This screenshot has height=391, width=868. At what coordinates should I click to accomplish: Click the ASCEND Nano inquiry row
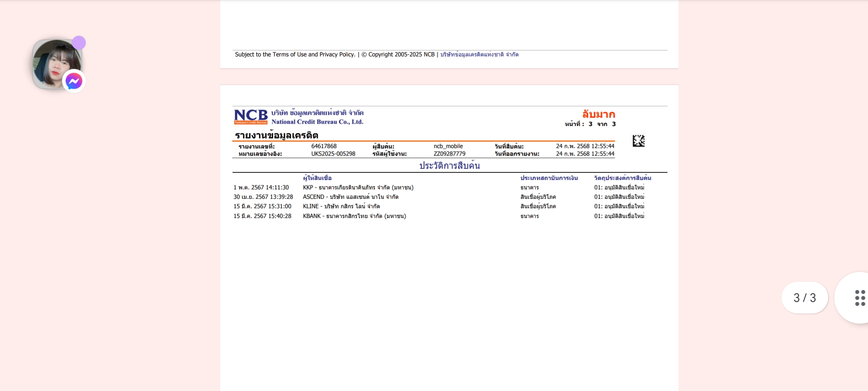[439, 197]
